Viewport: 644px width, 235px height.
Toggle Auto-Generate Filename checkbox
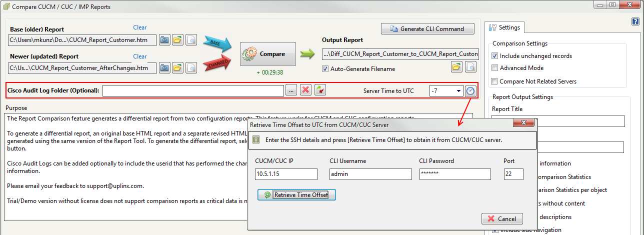tap(325, 69)
